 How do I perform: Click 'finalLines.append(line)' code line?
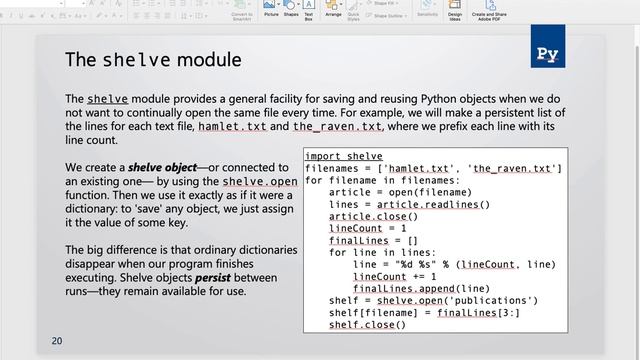click(x=421, y=289)
